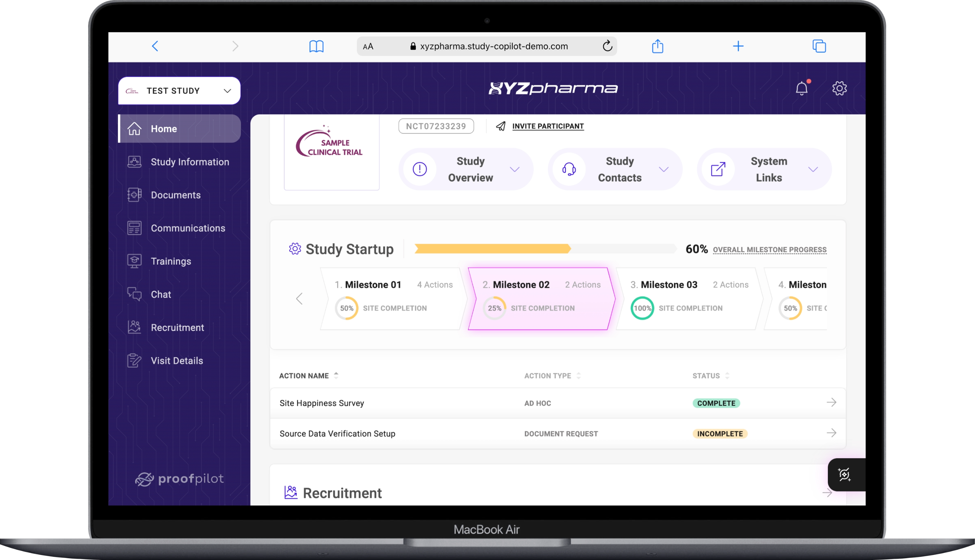Click INVITE PARTICIPANT link

(548, 126)
